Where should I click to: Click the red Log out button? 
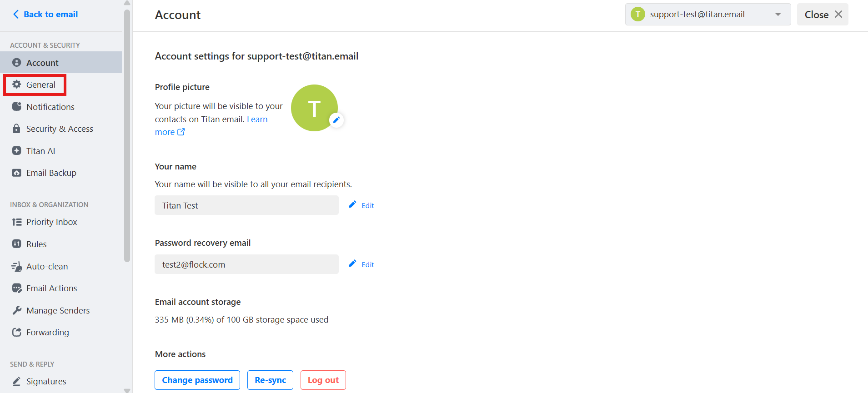(x=323, y=380)
